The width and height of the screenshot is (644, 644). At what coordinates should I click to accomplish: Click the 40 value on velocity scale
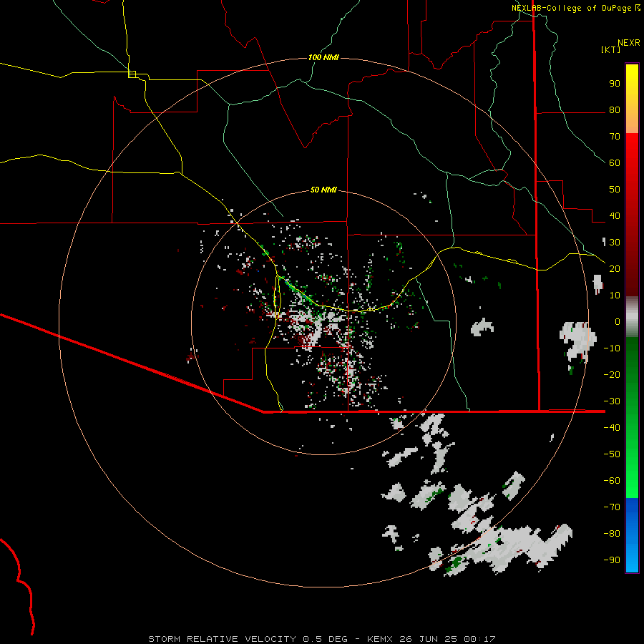(x=615, y=216)
